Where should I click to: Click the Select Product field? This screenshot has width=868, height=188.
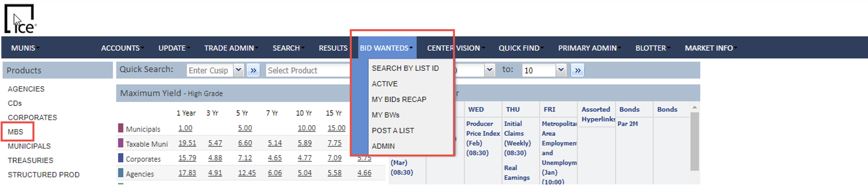point(308,70)
